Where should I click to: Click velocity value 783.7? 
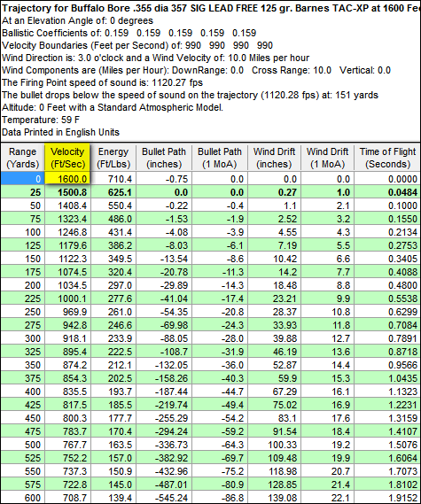[67, 431]
